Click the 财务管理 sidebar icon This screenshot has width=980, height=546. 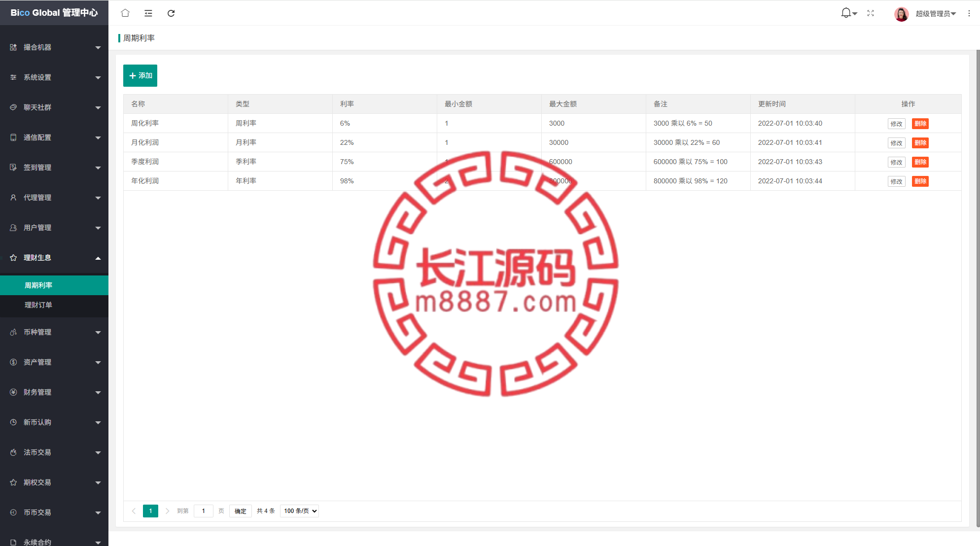(x=13, y=392)
